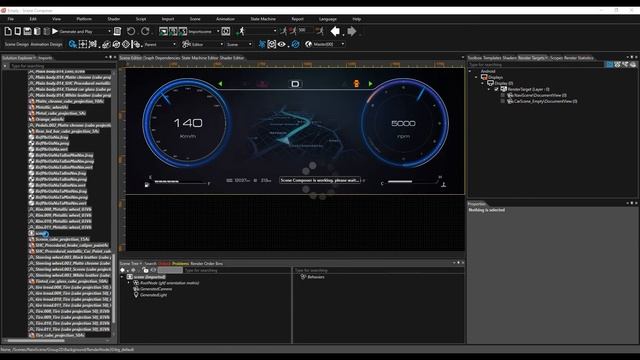Image resolution: width=640 pixels, height=360 pixels.
Task: Click the camera icon after Importscene dropdown
Action: [x=226, y=31]
